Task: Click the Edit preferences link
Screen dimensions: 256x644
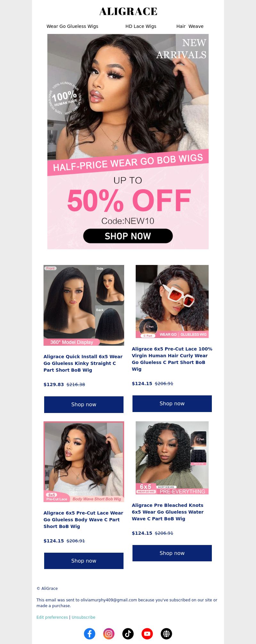Action: (52, 617)
